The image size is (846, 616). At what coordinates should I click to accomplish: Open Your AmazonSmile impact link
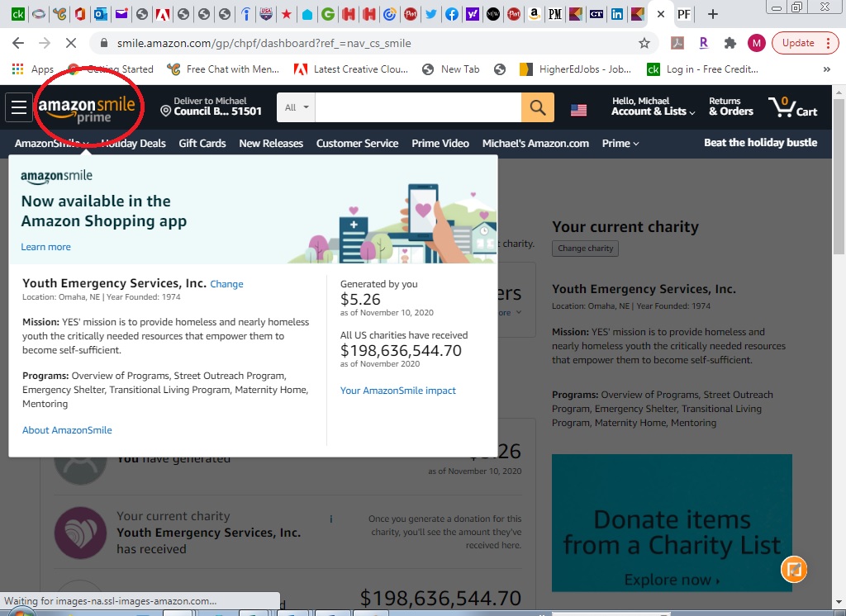[x=398, y=391]
